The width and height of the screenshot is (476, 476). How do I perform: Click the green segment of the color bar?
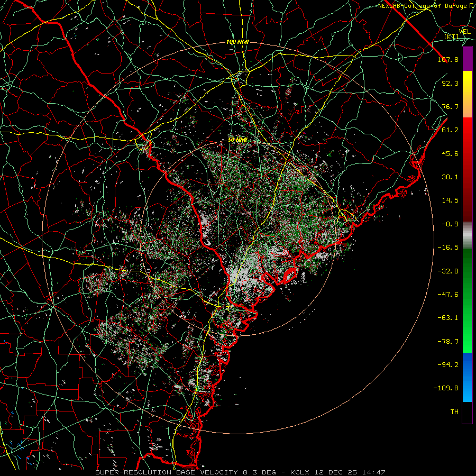coord(467,300)
